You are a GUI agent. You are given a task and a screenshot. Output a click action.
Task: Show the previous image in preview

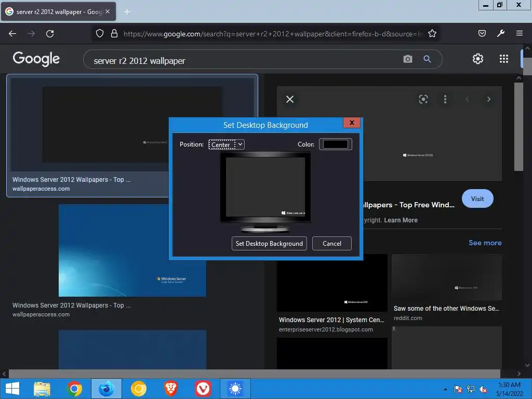coord(467,99)
